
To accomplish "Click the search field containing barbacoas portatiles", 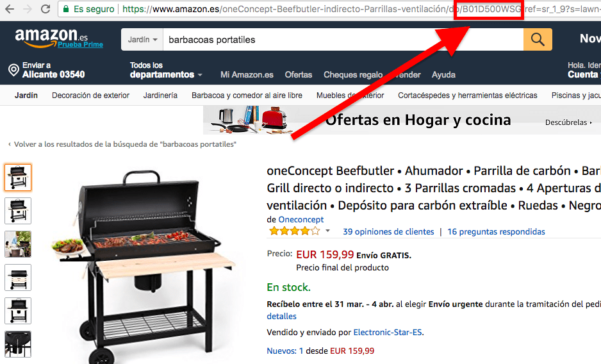I will (343, 40).
